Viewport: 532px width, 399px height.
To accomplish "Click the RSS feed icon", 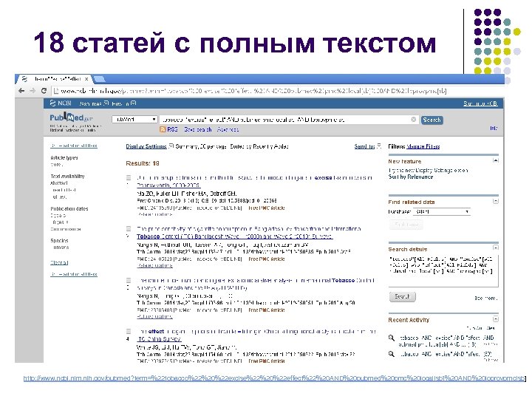I will coord(163,129).
